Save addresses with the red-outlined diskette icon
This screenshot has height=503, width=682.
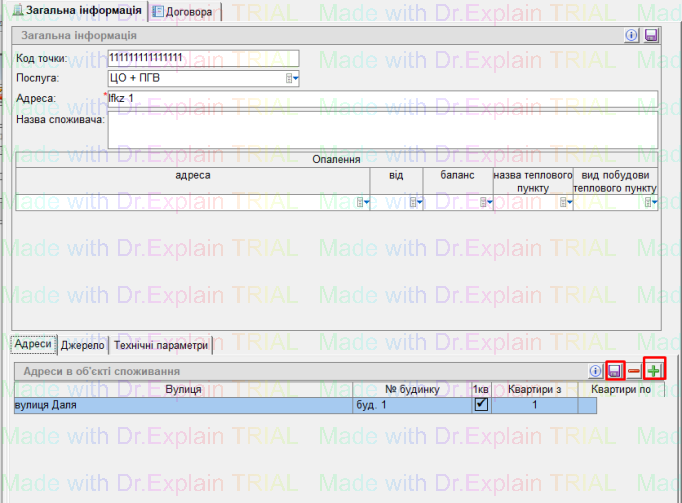point(616,371)
